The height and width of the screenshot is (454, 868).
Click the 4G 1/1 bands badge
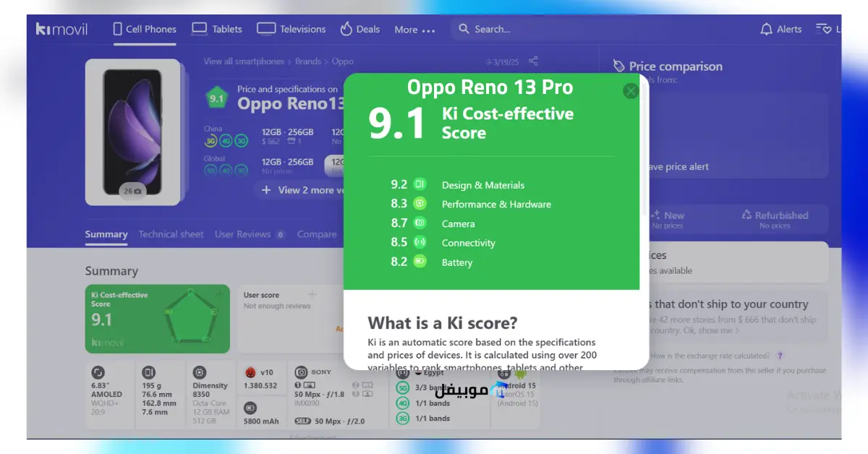402,403
